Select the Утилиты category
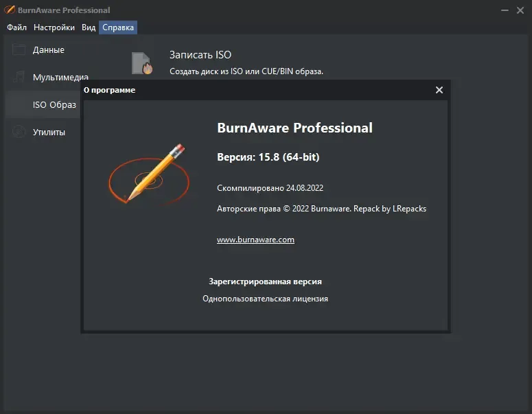532x414 pixels. click(49, 133)
